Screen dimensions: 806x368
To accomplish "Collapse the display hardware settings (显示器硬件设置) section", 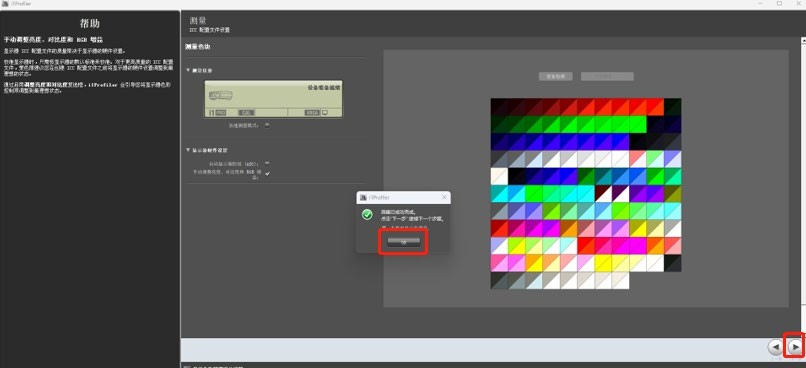I will coord(188,150).
